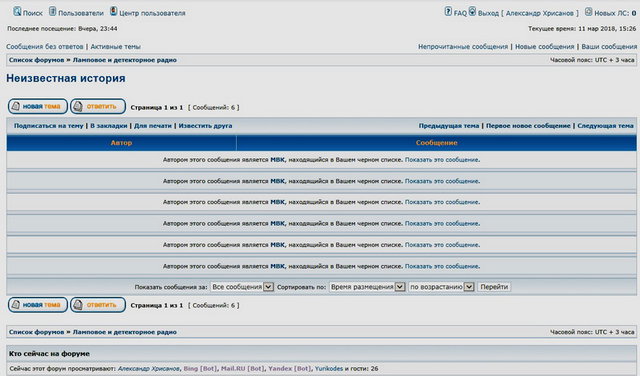Viewport: 640px width, 376px height.
Task: Click the Перейти go button
Action: [494, 287]
